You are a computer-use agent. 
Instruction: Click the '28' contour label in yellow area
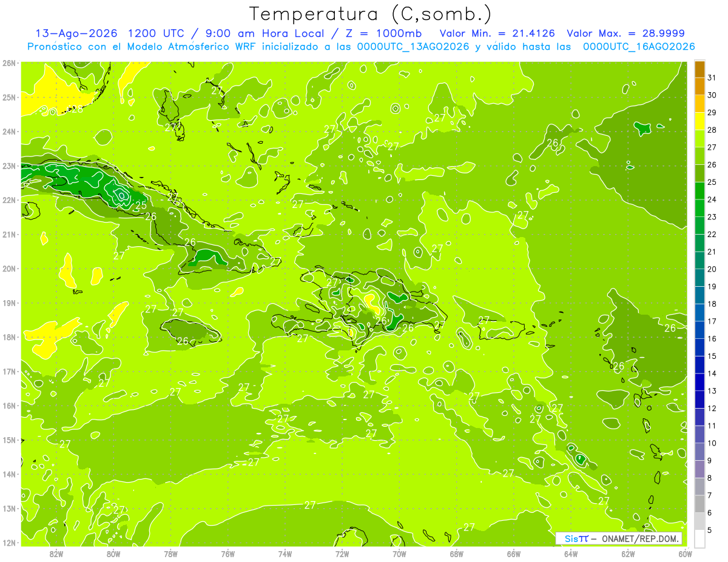point(77,109)
